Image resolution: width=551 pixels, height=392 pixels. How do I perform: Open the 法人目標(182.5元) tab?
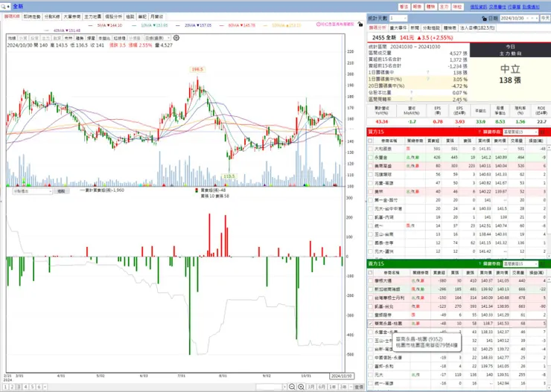coord(477,28)
